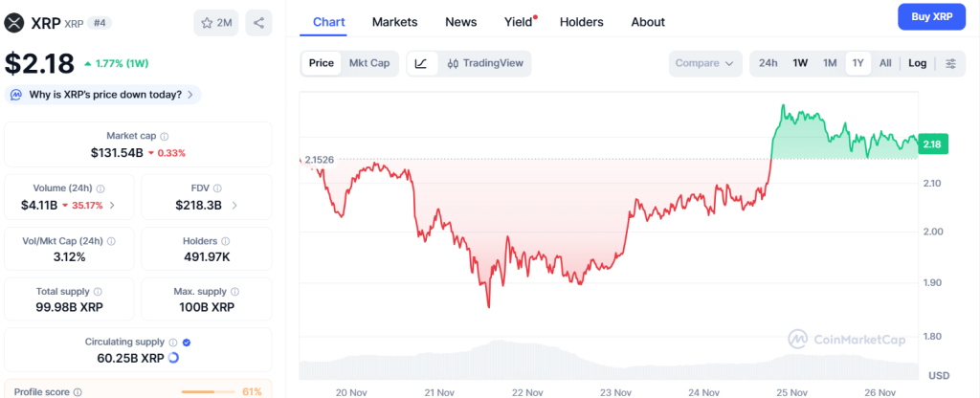Expand the FDV details chevron
Viewport: 980px width, 398px height.
pyautogui.click(x=235, y=205)
